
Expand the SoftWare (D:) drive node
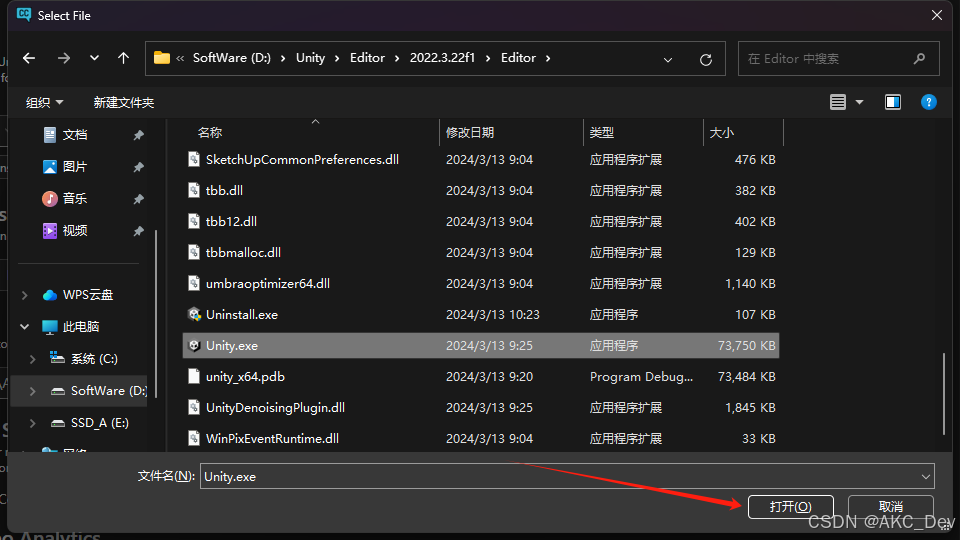click(x=32, y=391)
